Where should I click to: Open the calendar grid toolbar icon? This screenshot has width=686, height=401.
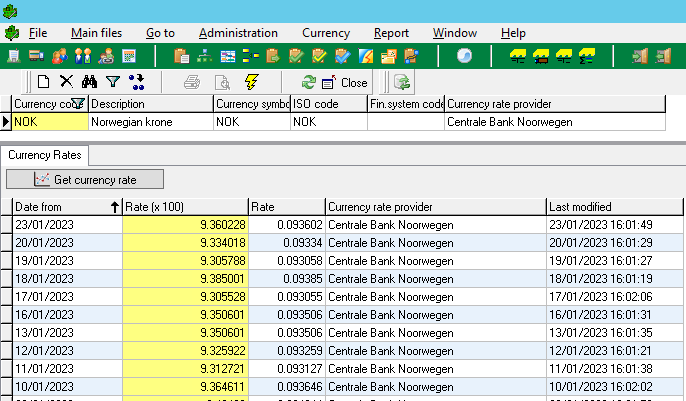coord(129,56)
